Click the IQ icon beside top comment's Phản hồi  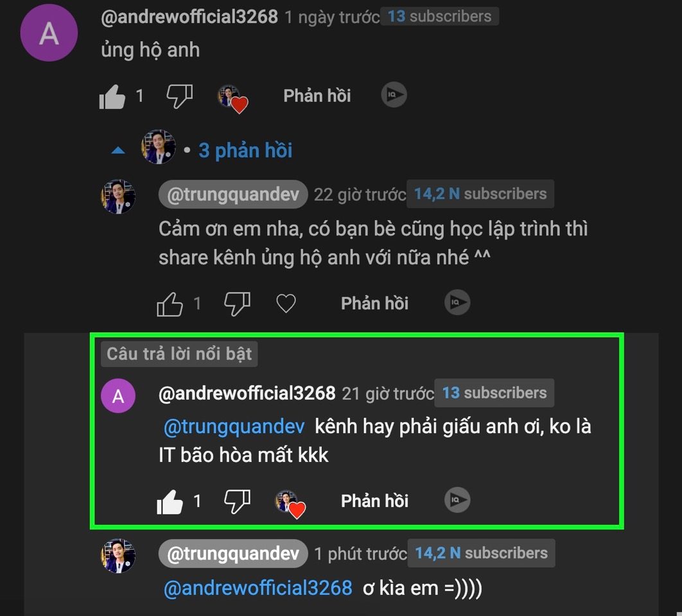tap(394, 95)
